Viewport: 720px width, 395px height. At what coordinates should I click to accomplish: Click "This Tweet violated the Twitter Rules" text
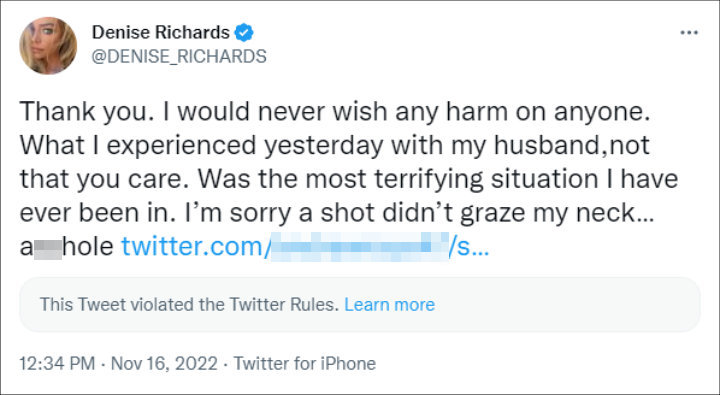pos(189,305)
